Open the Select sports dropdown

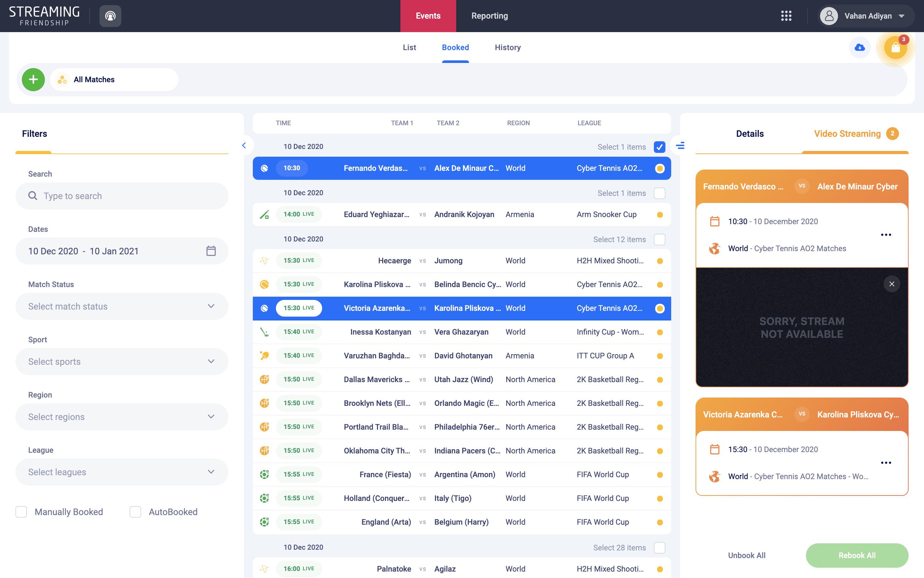[122, 362]
